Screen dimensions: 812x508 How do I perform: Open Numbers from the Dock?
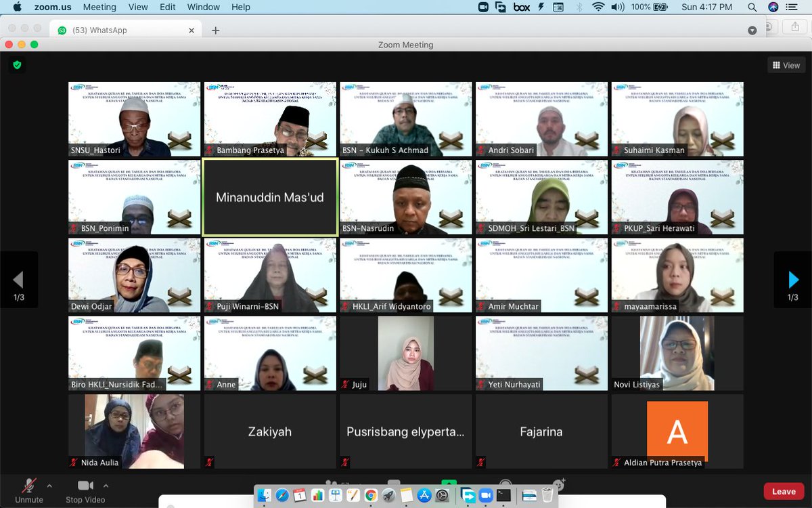317,496
